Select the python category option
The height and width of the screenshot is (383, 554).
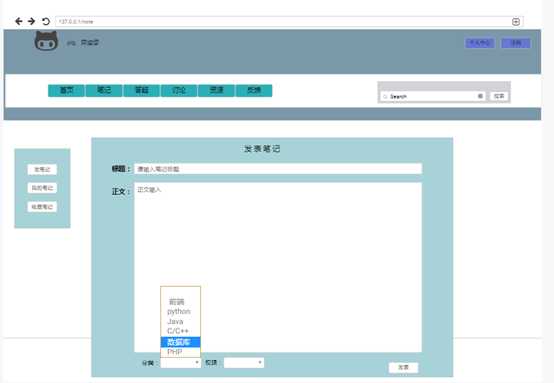pyautogui.click(x=180, y=311)
